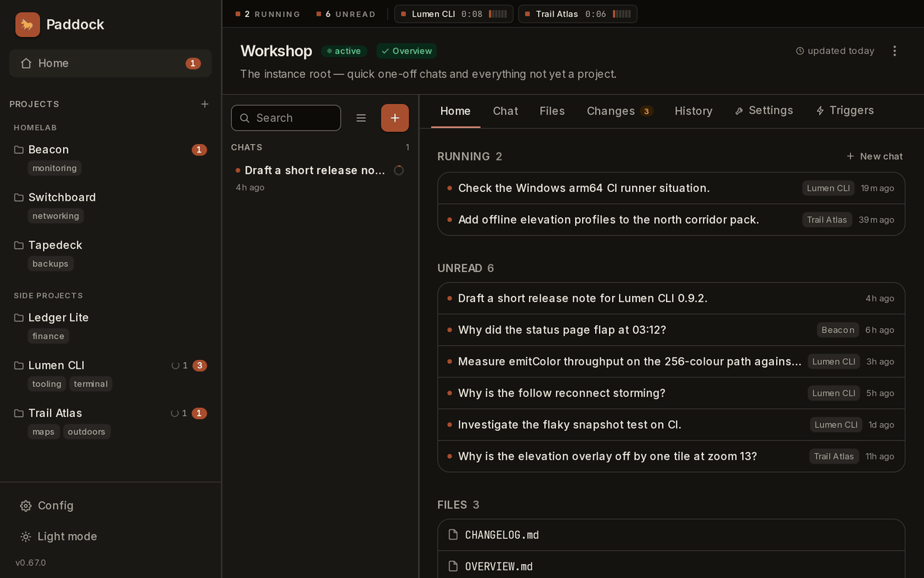Open the chat list filter menu icon

pos(361,118)
